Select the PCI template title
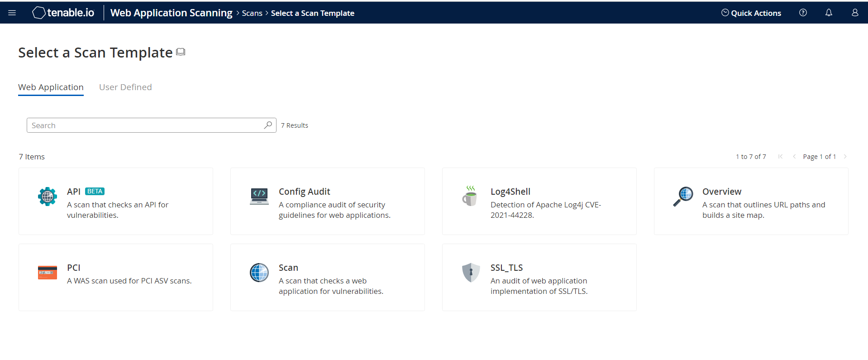The height and width of the screenshot is (360, 868). [x=74, y=268]
